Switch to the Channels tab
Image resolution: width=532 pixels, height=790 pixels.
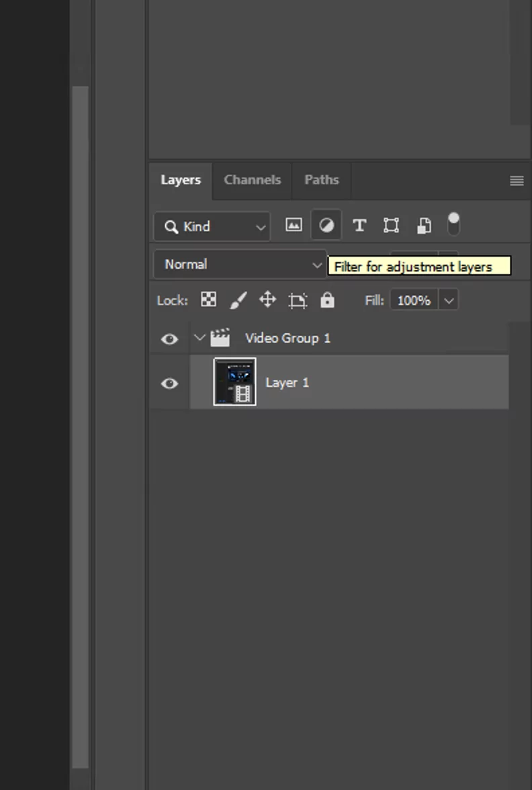point(252,180)
